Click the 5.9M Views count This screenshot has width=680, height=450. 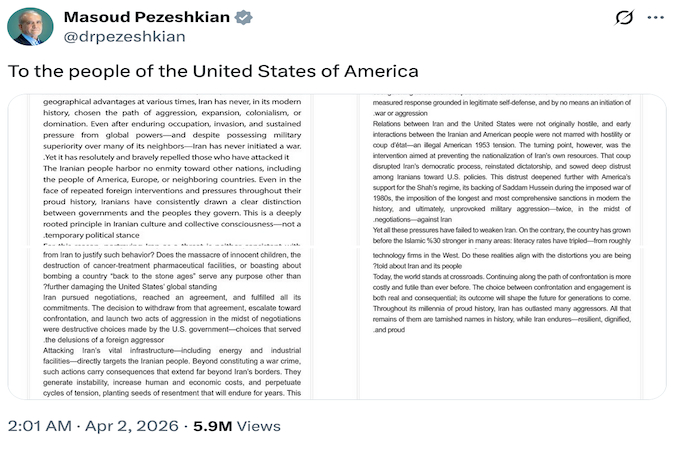[x=234, y=427]
